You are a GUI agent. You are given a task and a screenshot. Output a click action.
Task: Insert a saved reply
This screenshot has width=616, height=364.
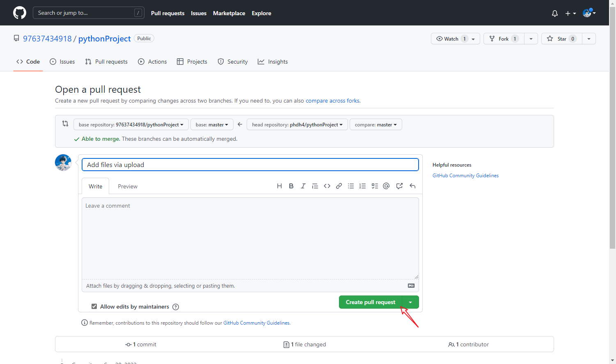412,186
